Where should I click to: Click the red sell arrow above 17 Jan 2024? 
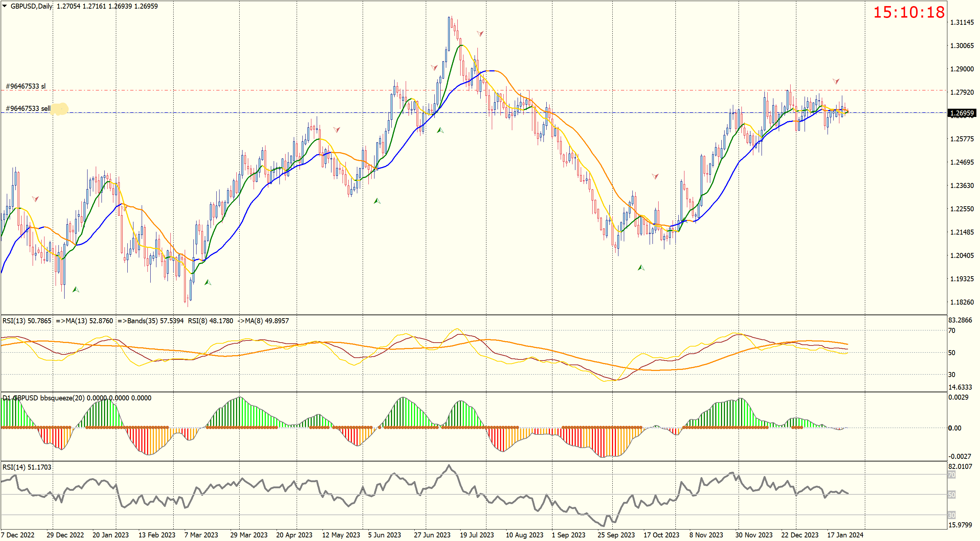836,81
